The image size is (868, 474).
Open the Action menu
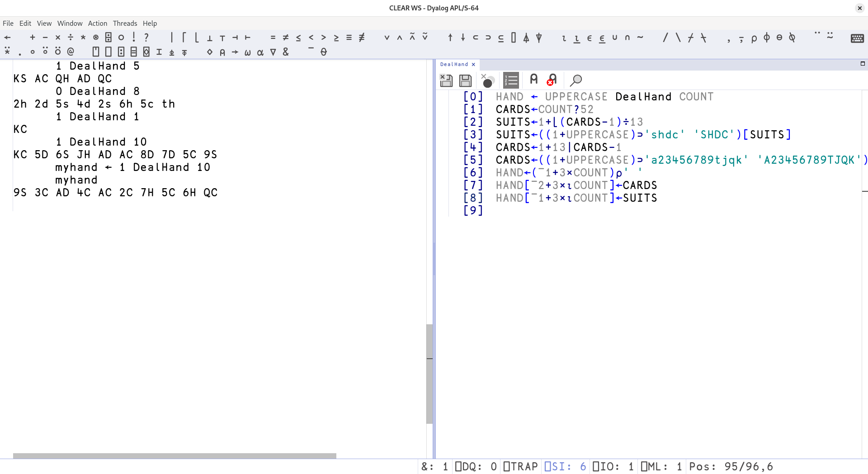(97, 23)
